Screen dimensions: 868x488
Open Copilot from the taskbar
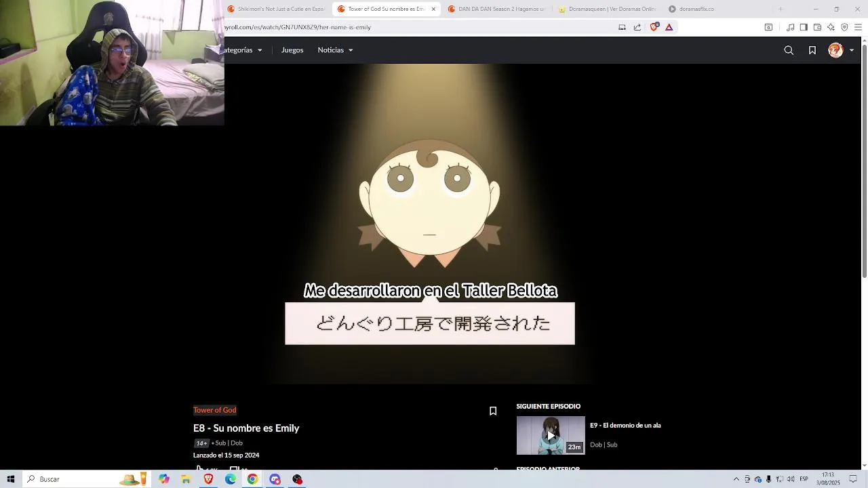[x=164, y=479]
